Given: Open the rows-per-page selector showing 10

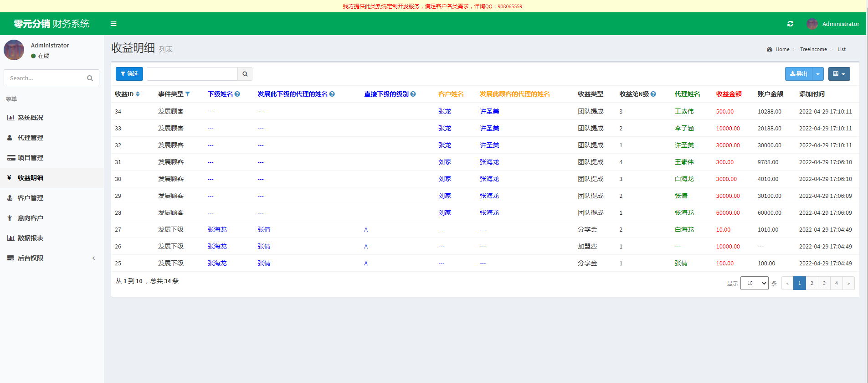Looking at the screenshot, I should click(754, 283).
